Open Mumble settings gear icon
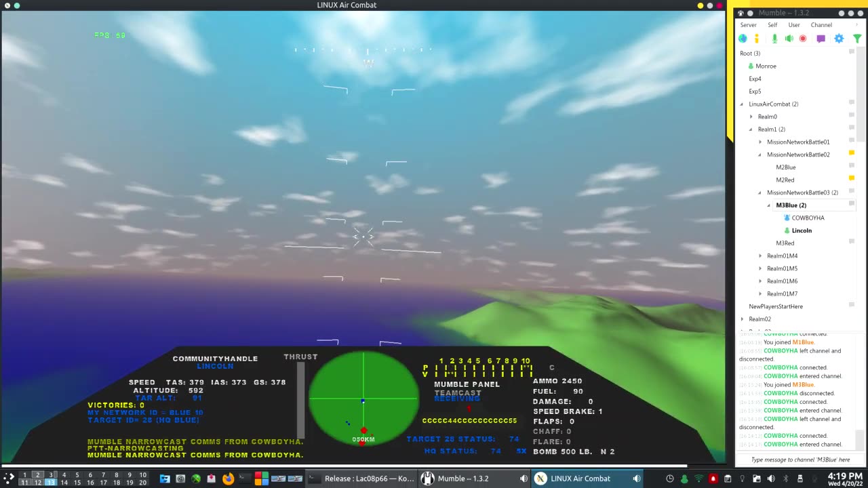Image resolution: width=868 pixels, height=488 pixels. pos(839,39)
